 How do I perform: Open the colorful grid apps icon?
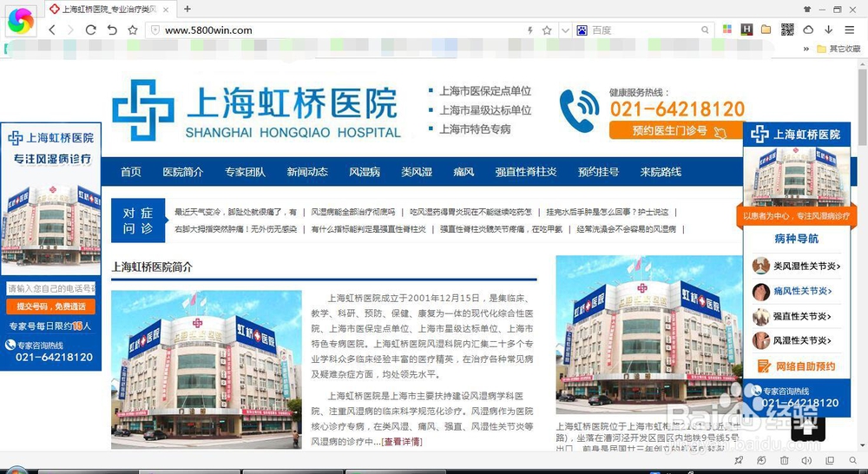(x=727, y=30)
